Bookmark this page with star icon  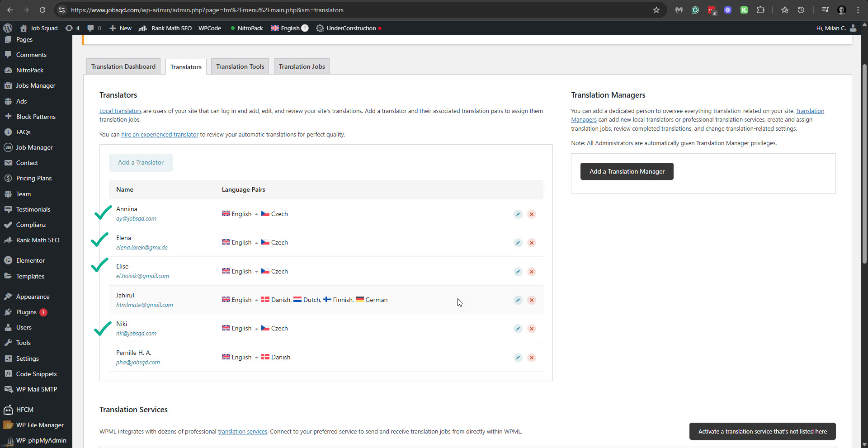coord(656,10)
